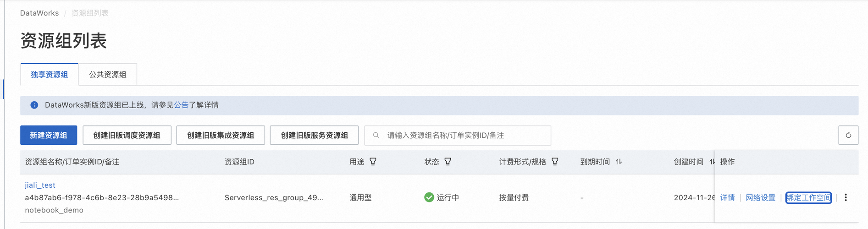Open the filter icon for 计费形式/规格 column
The image size is (868, 229).
tap(555, 162)
